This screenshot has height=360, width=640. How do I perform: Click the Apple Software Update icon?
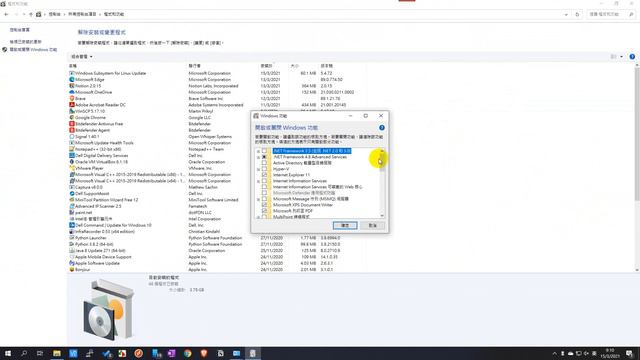(72, 263)
